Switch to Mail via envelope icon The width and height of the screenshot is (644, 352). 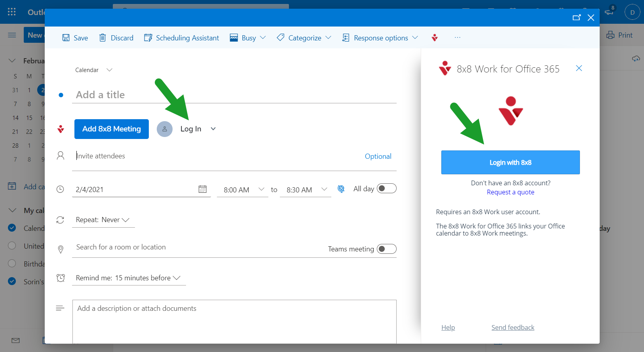[16, 341]
